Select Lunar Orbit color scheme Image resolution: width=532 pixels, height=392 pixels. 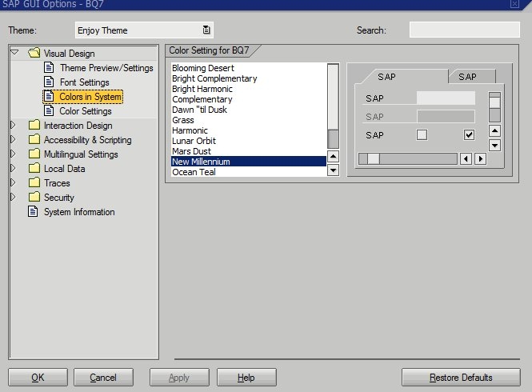coord(249,141)
